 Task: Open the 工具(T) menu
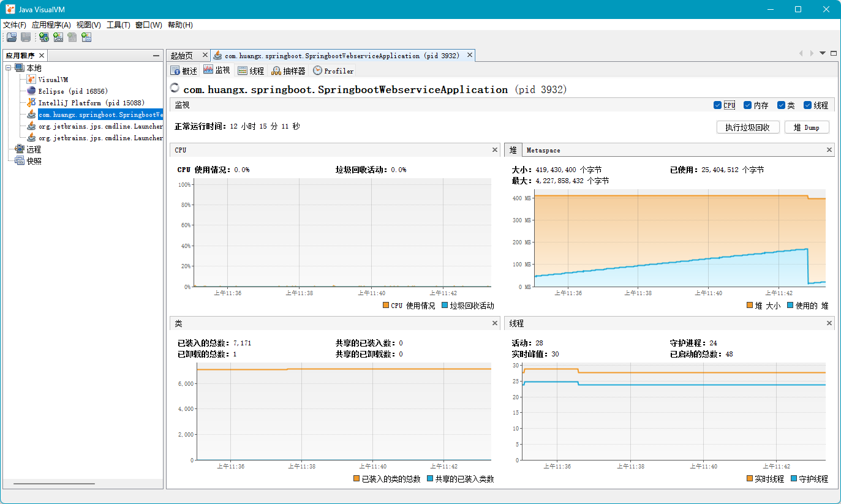click(118, 25)
